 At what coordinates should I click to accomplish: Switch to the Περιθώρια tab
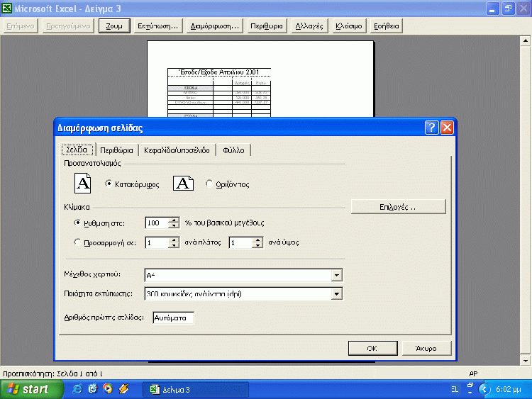[x=117, y=150]
